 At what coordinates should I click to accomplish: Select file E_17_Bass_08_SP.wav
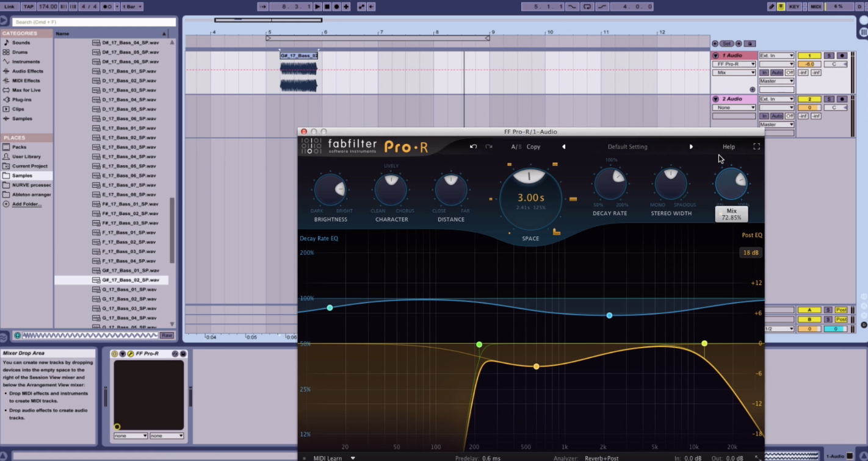tap(129, 195)
